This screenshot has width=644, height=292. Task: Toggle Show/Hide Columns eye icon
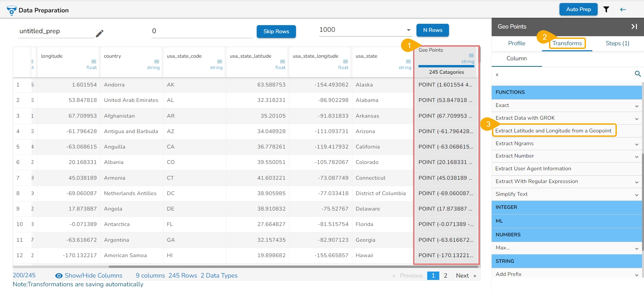click(59, 276)
